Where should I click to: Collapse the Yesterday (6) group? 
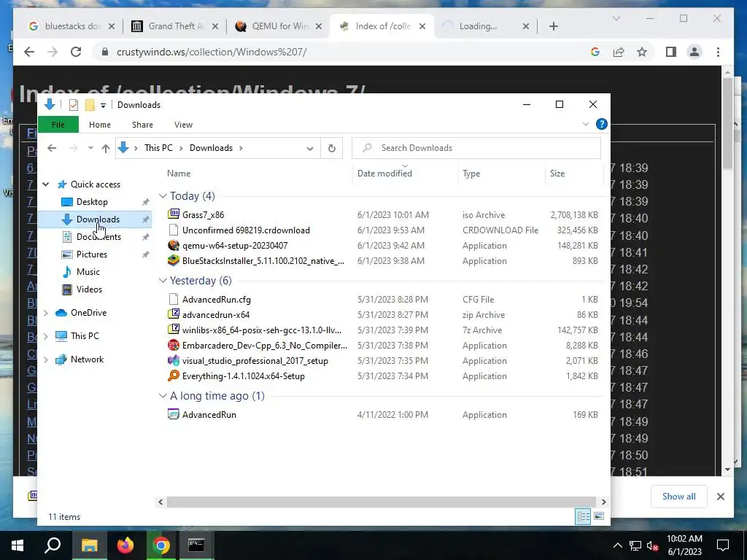click(163, 281)
